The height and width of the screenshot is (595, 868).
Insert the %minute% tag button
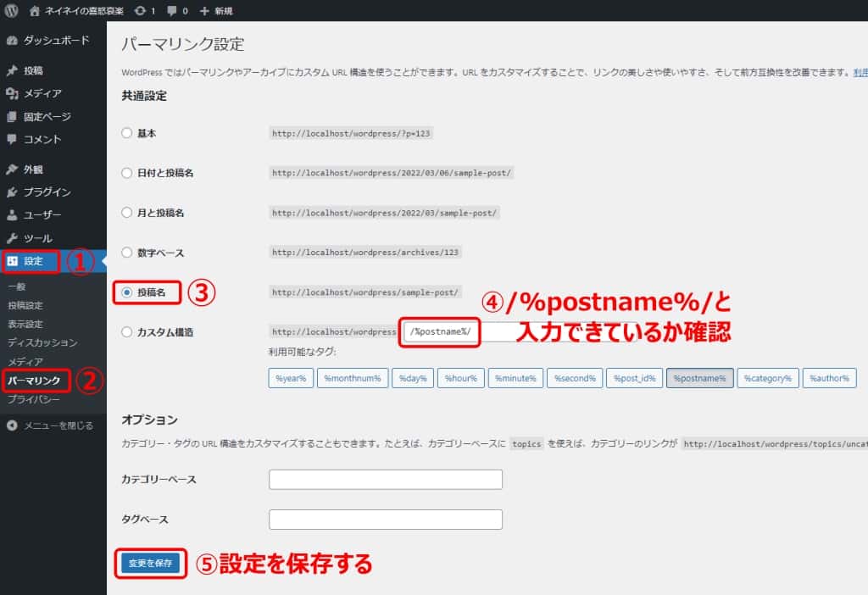[515, 379]
